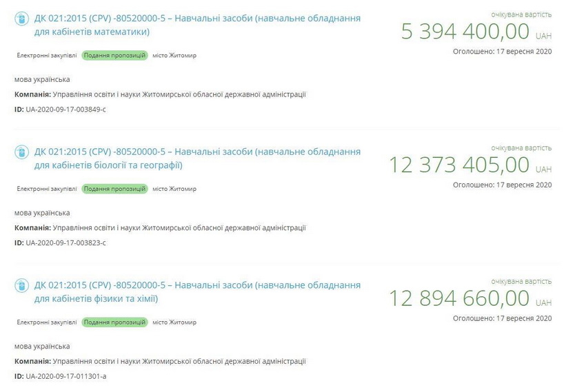
Task: Select the 12 373 405,00 UAH expected value
Action: [x=459, y=165]
